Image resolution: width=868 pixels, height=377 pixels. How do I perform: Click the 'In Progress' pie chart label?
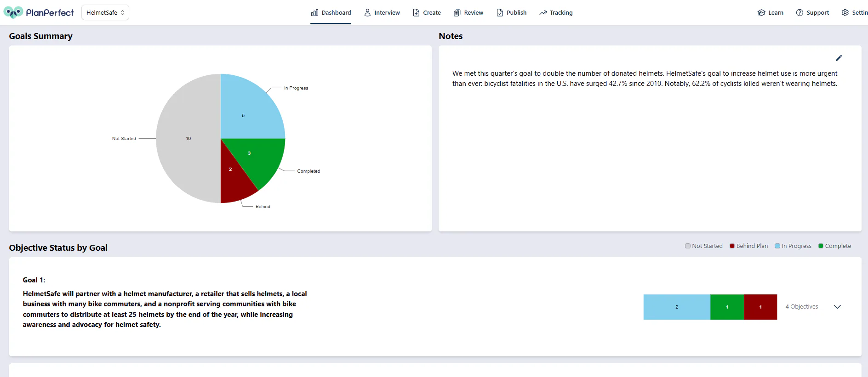(x=296, y=88)
